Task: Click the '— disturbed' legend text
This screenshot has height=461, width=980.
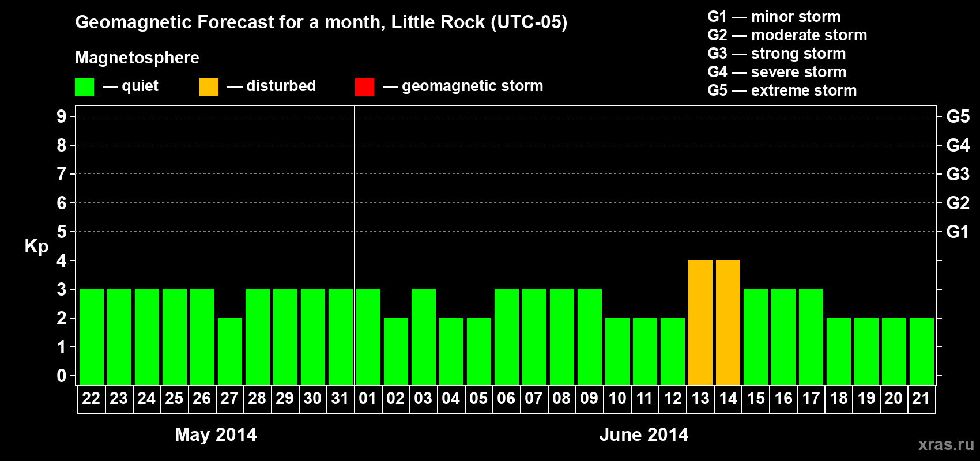Action: (x=272, y=86)
